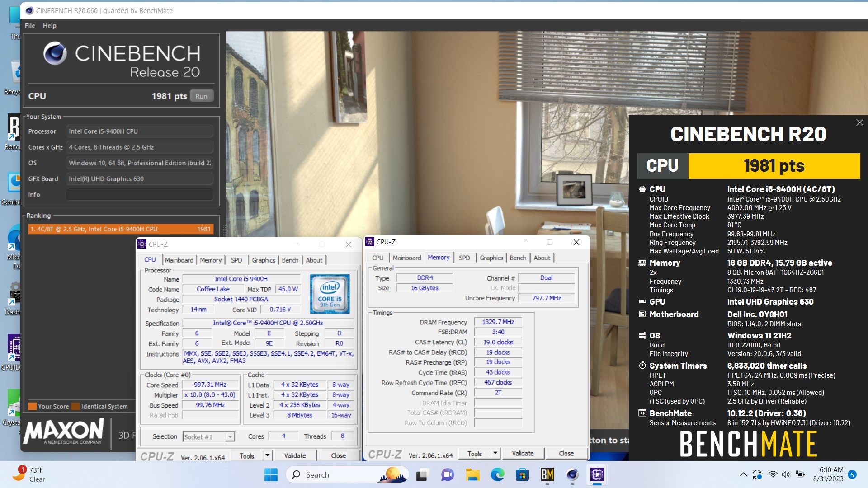This screenshot has width=868, height=488.
Task: Open About tab in right CPU-Z
Action: [x=542, y=258]
